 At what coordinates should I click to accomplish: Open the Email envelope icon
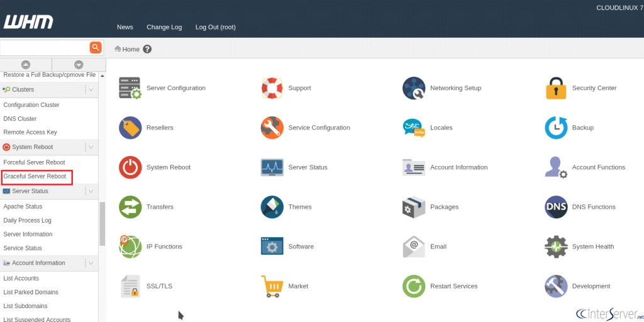[x=414, y=247]
